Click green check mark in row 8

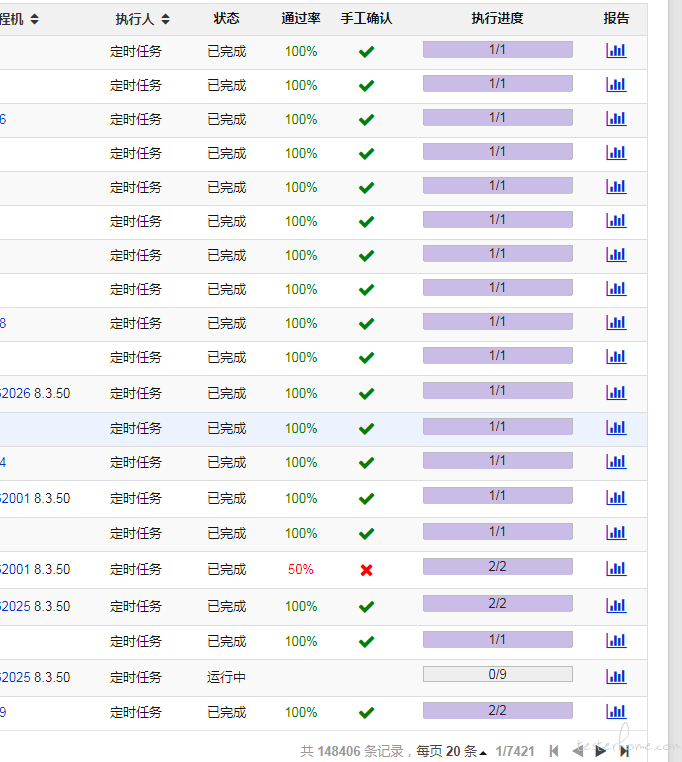click(367, 324)
